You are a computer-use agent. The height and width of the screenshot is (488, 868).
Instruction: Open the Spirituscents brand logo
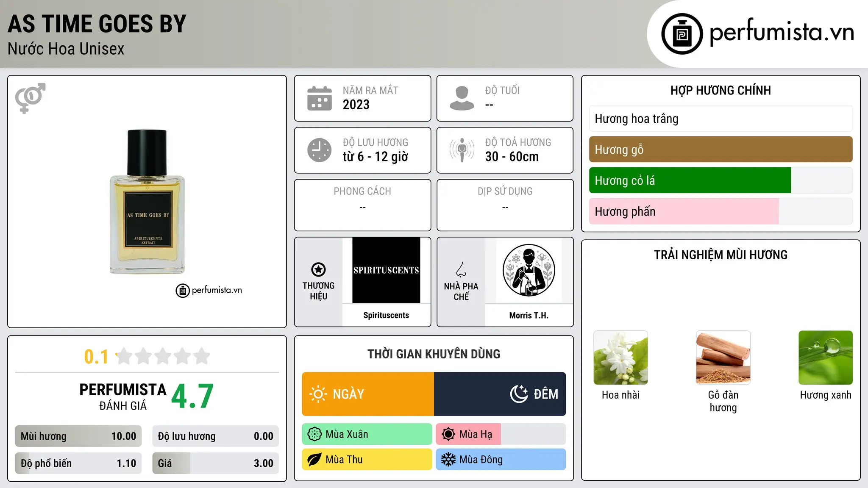pos(386,270)
